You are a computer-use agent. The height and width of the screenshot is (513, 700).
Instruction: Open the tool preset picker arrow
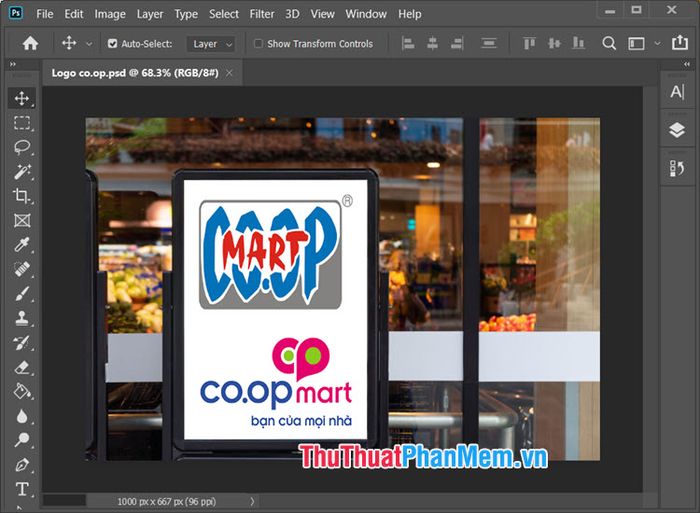tap(89, 44)
